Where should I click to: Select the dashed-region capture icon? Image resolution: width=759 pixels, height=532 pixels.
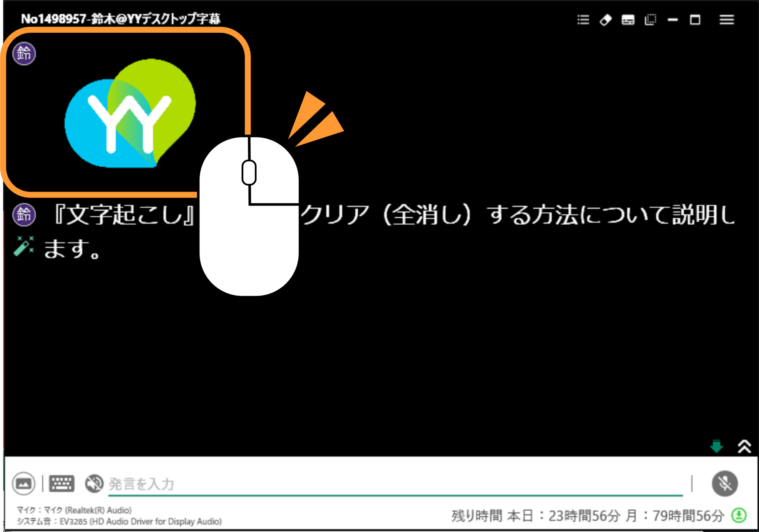coord(650,20)
